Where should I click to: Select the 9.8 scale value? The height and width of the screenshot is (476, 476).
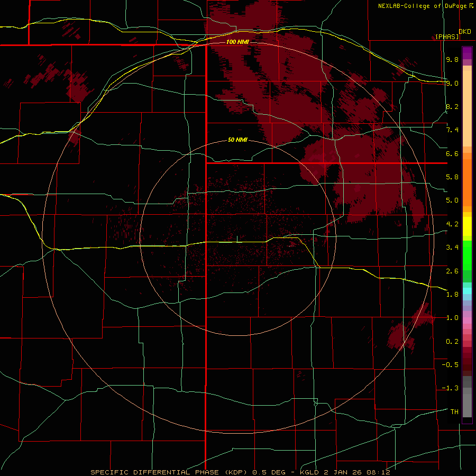point(452,59)
